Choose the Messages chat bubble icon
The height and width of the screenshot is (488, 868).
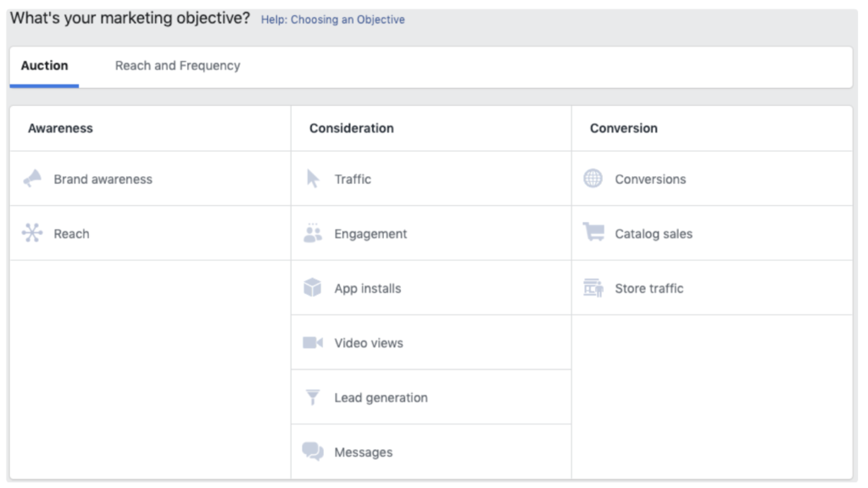pos(313,452)
